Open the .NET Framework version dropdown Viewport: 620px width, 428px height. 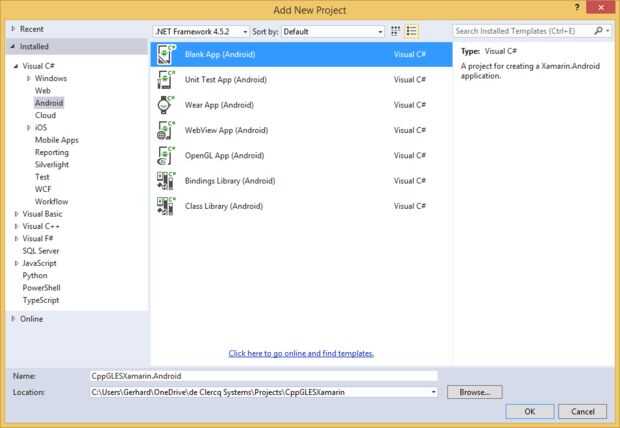coord(201,31)
